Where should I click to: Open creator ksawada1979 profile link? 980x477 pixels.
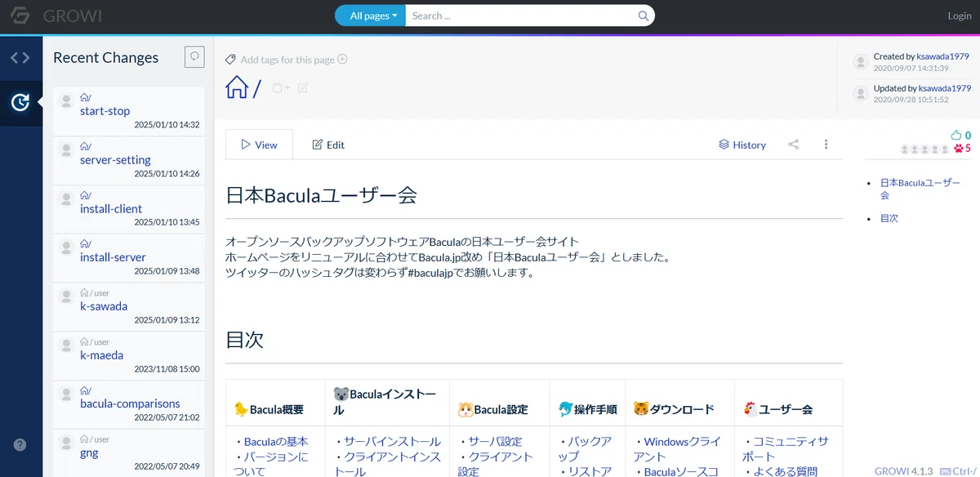point(943,56)
